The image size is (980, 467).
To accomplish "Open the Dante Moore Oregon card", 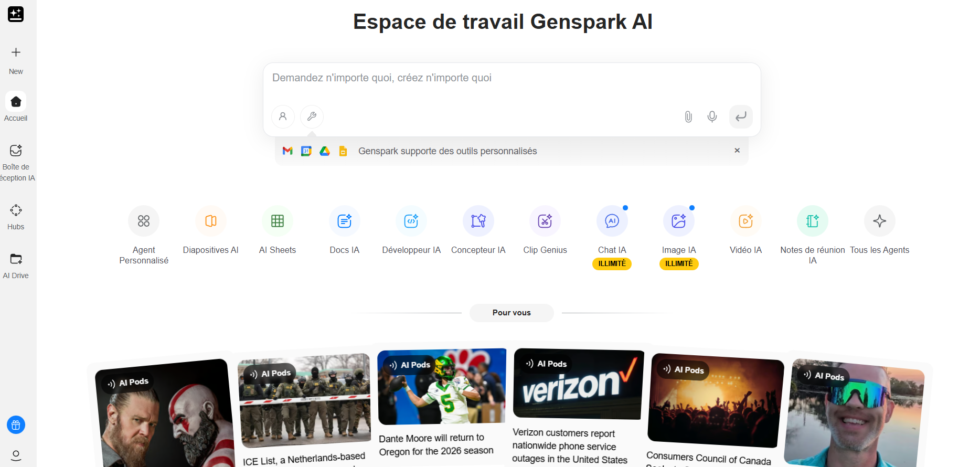I will (442, 404).
